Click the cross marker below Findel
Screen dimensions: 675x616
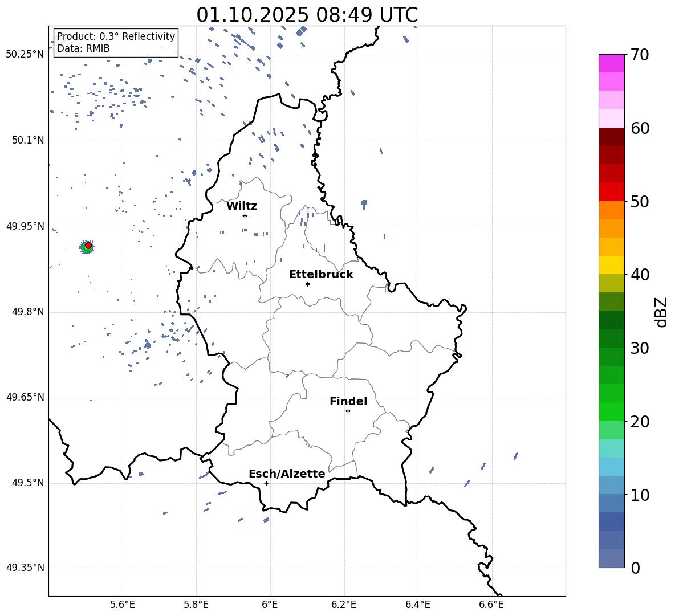tap(348, 411)
